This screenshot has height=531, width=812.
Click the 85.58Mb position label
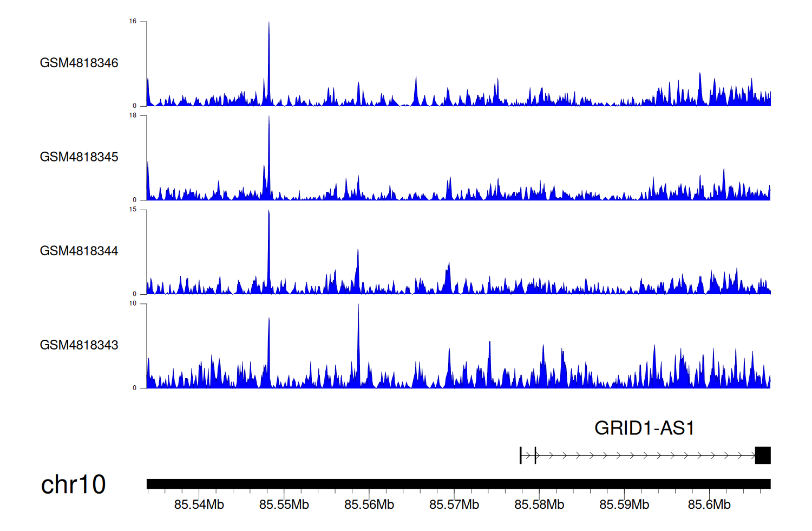click(x=539, y=505)
